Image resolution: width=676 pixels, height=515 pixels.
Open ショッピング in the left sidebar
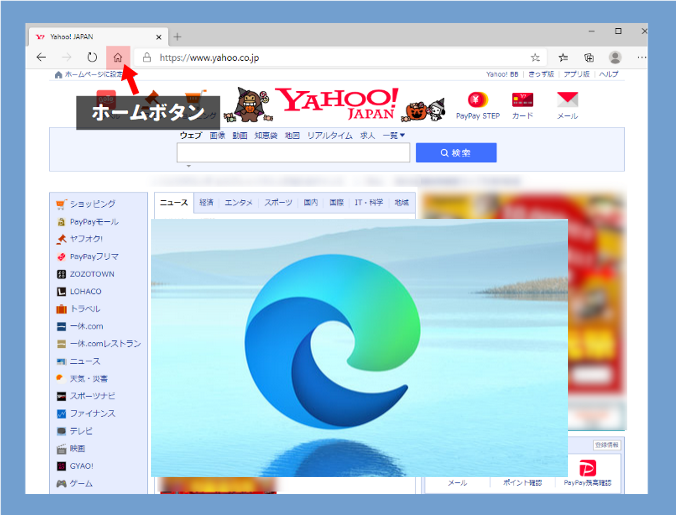[x=91, y=203]
